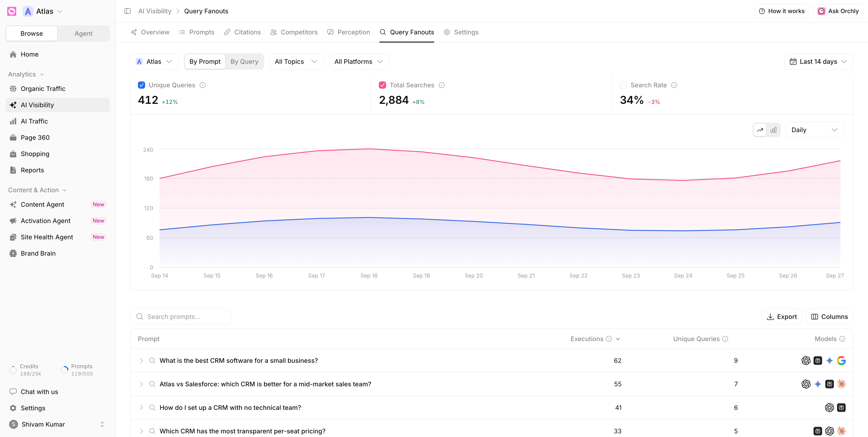The image size is (868, 437).
Task: Open the Columns button
Action: click(x=830, y=317)
